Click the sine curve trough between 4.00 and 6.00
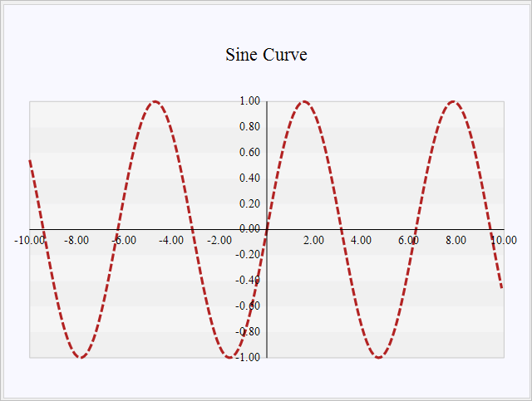Screen dimensions: 532x401 click(378, 357)
